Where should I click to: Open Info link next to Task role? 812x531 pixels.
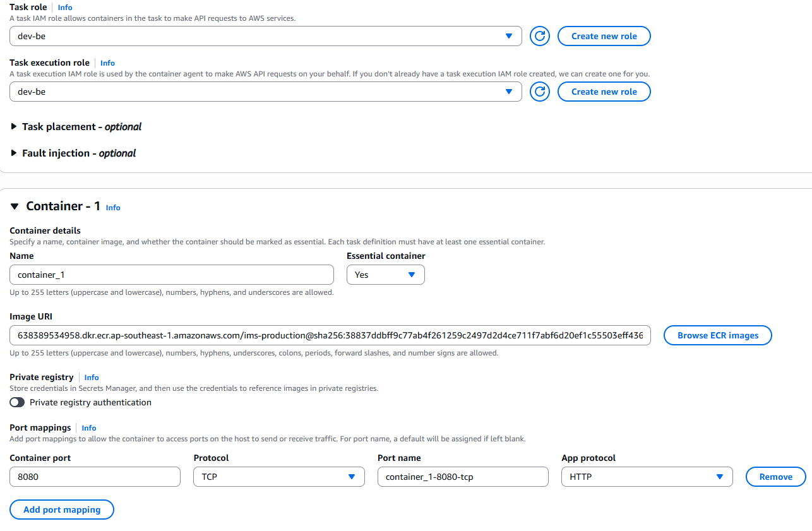(x=64, y=7)
